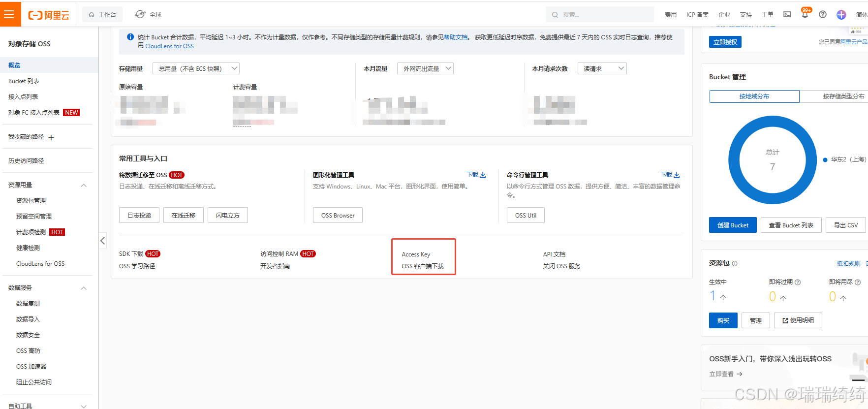Click the 创建 Bucket button
The width and height of the screenshot is (868, 409).
(733, 225)
